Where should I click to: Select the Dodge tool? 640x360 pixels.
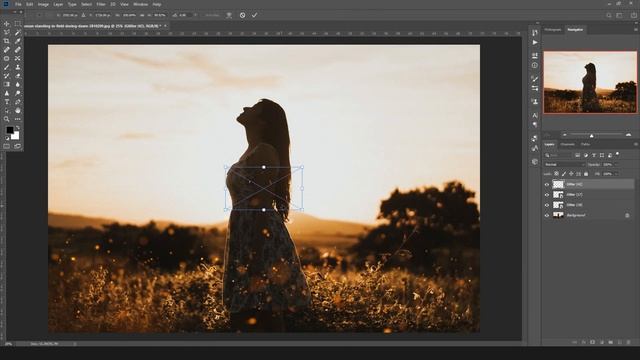coord(18,93)
